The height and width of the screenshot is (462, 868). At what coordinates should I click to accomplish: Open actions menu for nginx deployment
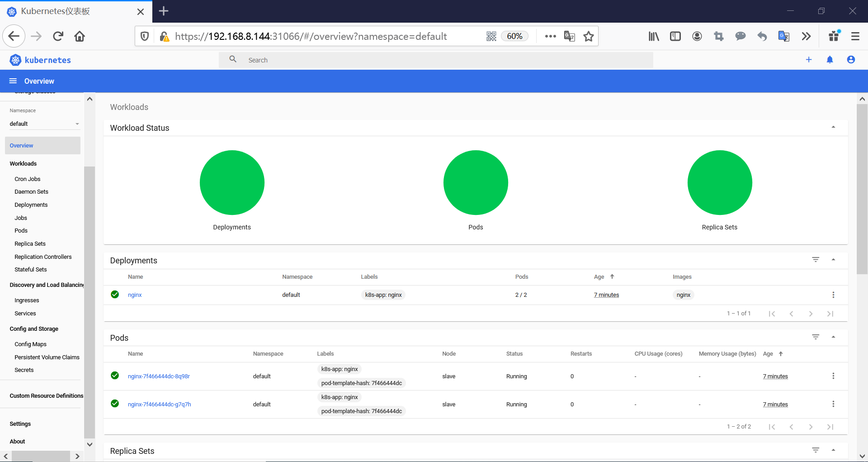(x=833, y=295)
